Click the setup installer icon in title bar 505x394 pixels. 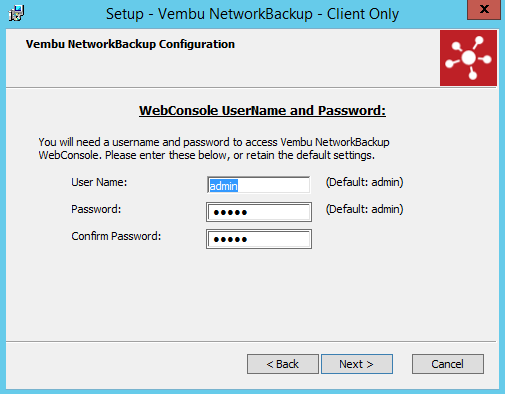click(x=16, y=13)
